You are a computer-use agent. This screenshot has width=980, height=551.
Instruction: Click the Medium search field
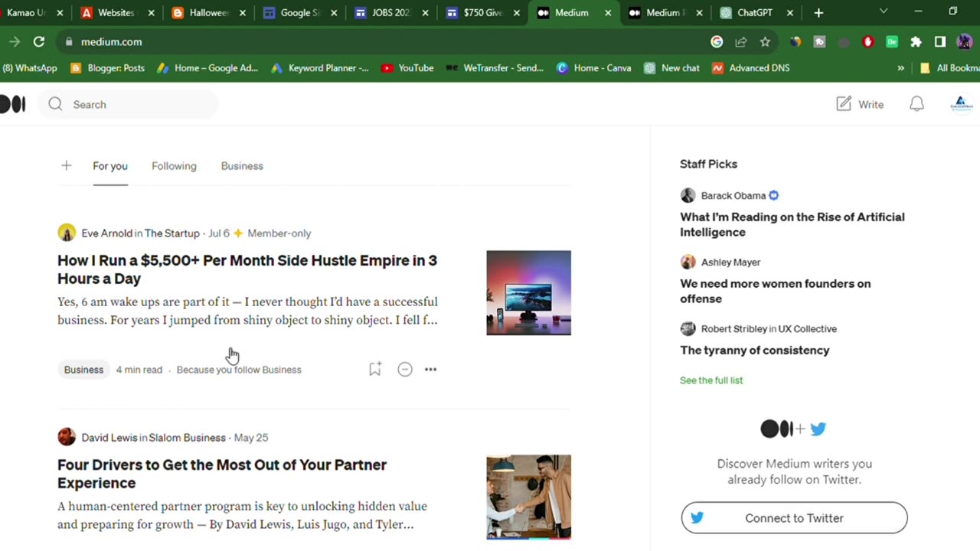click(x=130, y=104)
